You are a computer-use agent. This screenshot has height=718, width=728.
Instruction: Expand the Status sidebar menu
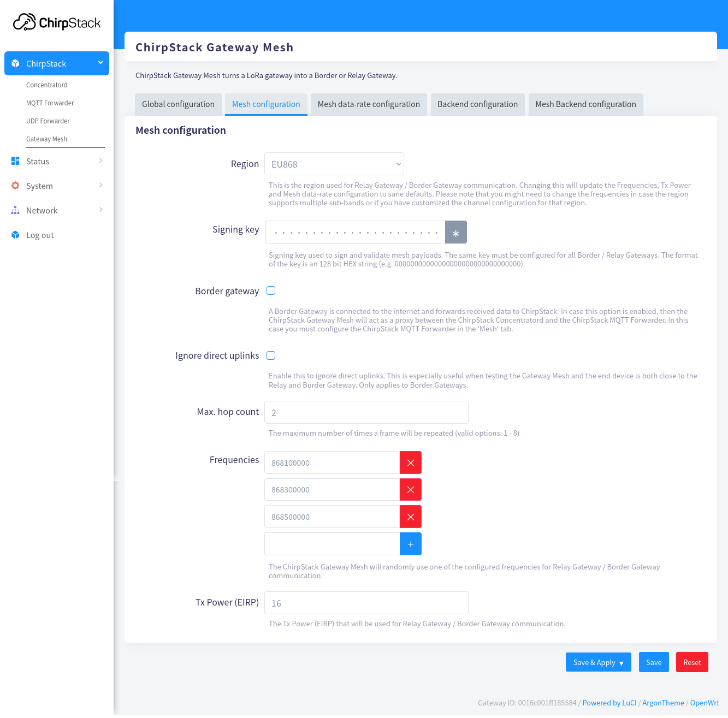57,161
